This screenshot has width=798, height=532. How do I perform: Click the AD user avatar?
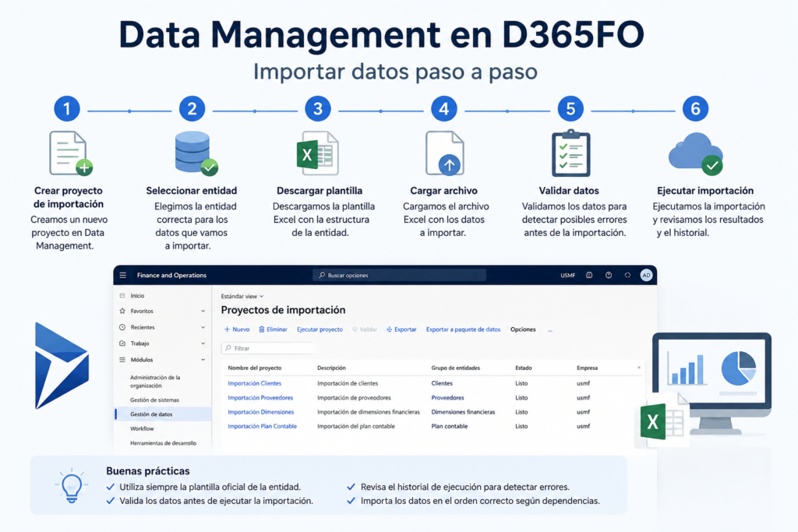pos(646,275)
